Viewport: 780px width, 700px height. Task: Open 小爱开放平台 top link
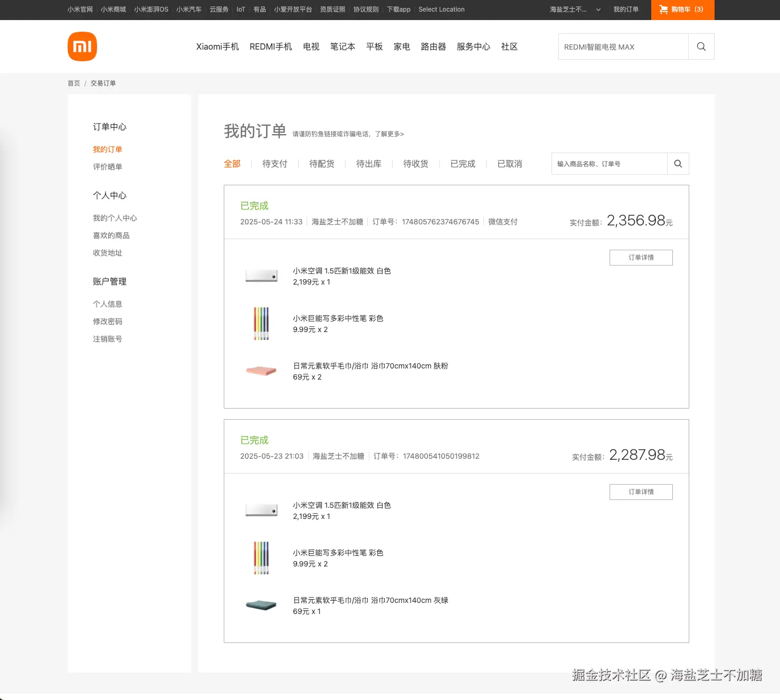[293, 10]
